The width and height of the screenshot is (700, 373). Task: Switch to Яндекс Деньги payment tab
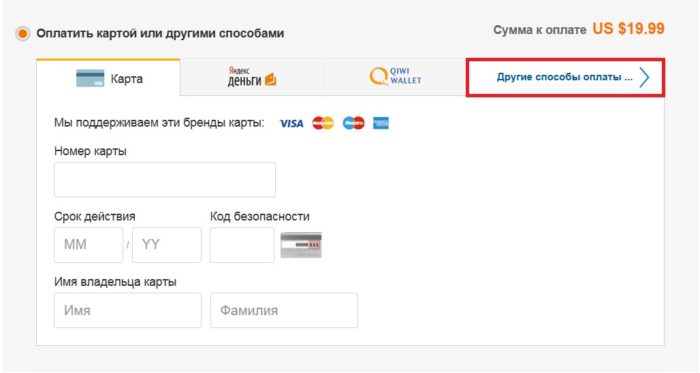pos(252,77)
